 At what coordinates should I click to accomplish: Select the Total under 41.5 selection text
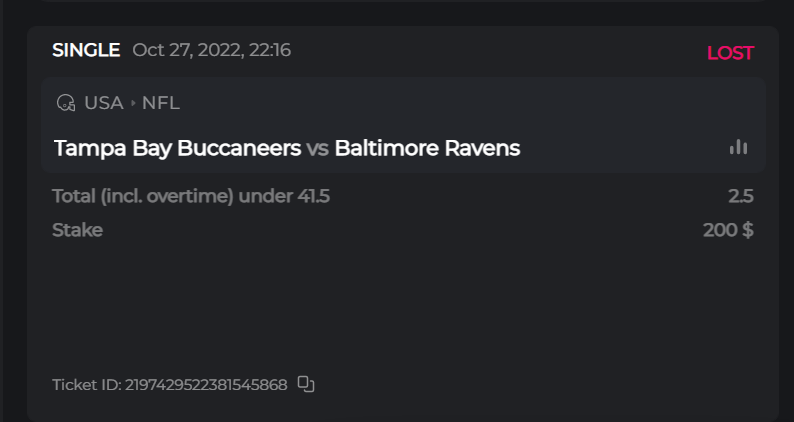point(191,196)
